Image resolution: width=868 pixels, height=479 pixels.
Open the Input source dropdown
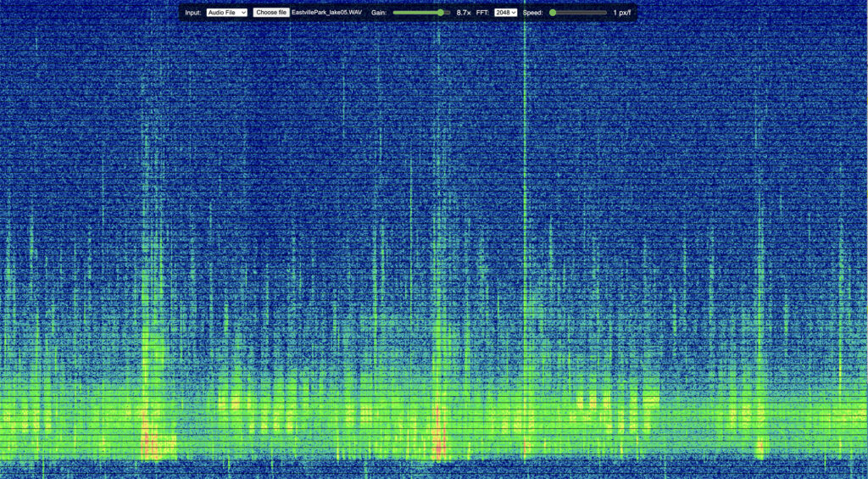click(227, 13)
